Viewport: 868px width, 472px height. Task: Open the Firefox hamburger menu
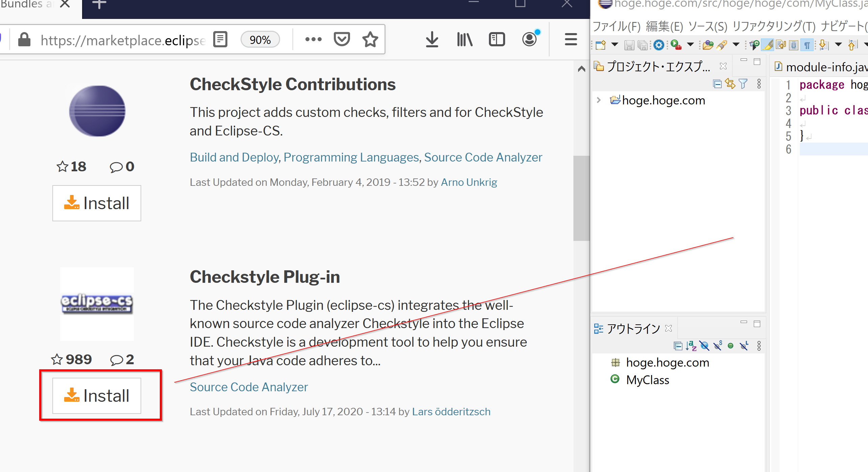pos(571,40)
